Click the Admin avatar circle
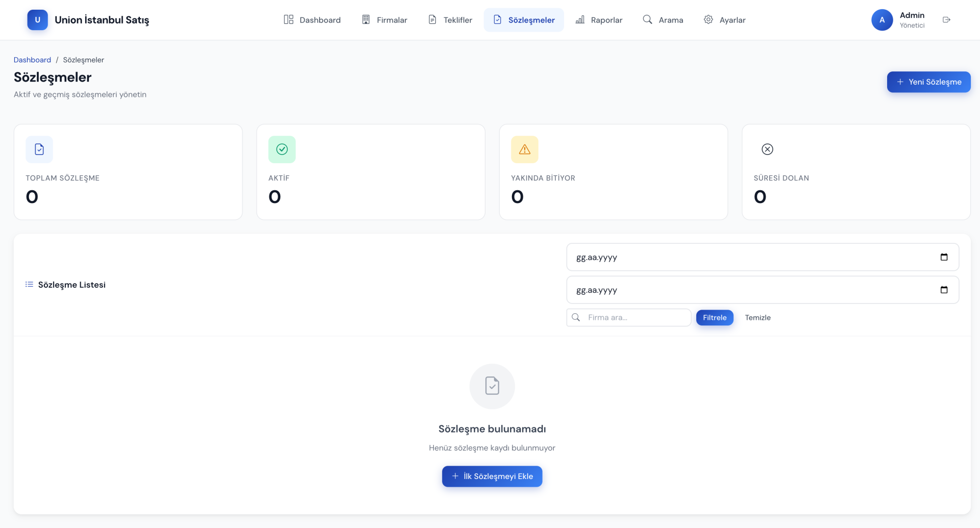Screen dimensions: 980x528 click(x=881, y=20)
